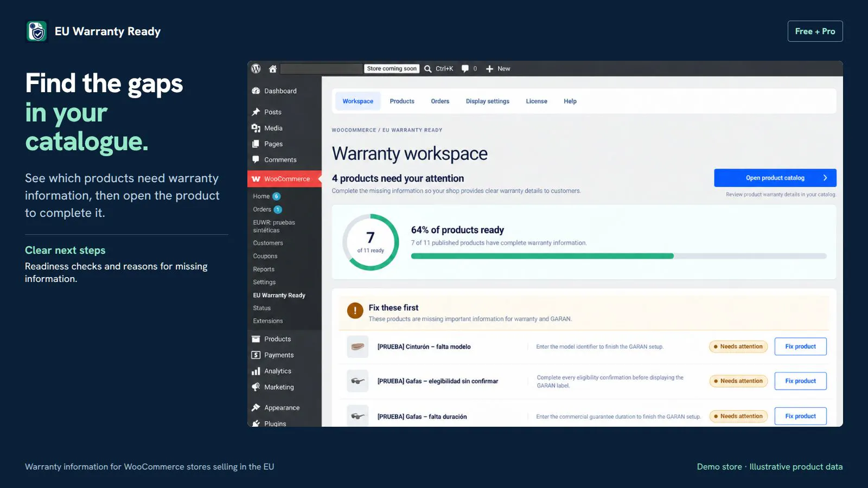
Task: Open the Help tab
Action: point(570,101)
